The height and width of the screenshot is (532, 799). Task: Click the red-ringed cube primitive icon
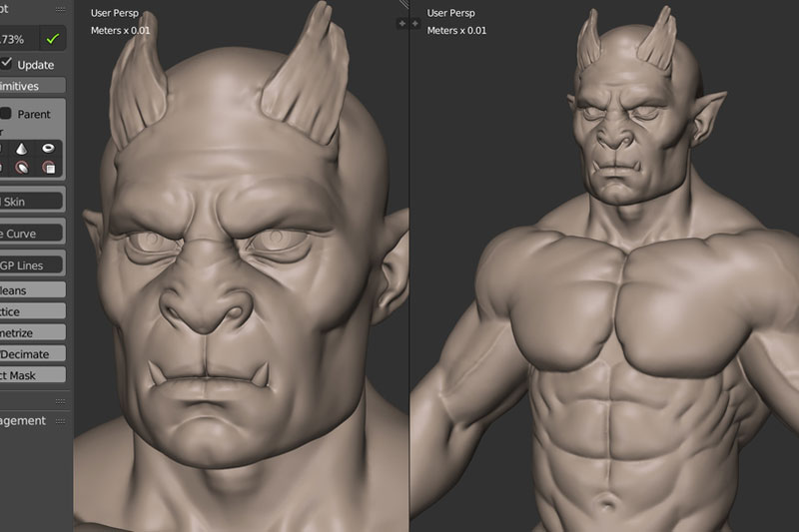[48, 168]
